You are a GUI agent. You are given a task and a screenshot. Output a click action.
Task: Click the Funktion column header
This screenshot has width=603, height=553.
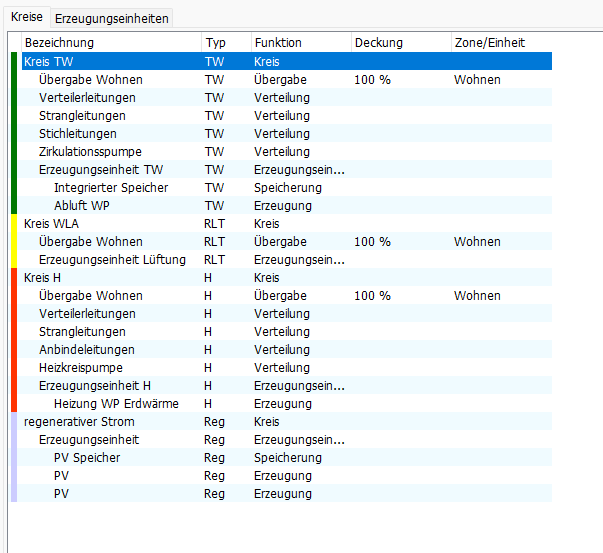pyautogui.click(x=278, y=43)
